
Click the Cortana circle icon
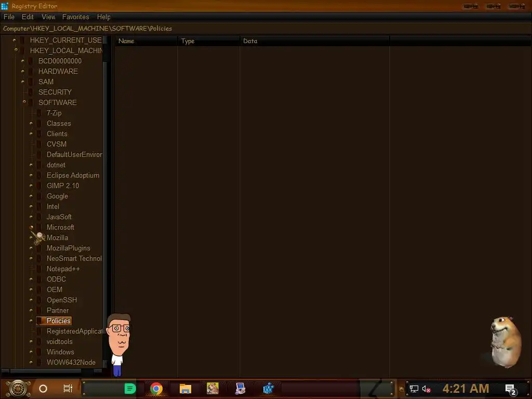coord(43,389)
